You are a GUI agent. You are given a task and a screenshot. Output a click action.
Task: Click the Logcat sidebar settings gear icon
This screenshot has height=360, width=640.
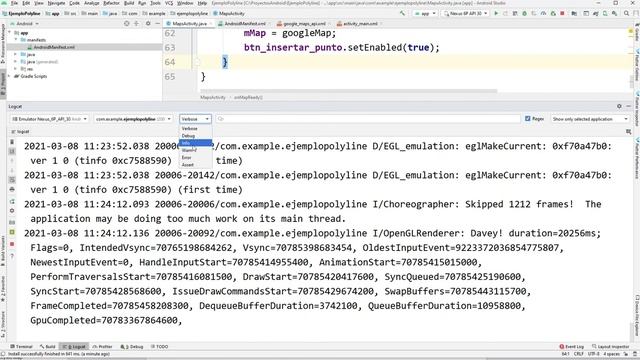point(12,211)
